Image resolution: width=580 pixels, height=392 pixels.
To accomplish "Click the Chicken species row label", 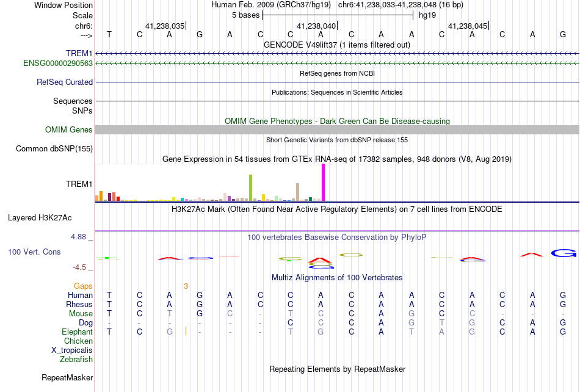I will 78,341.
